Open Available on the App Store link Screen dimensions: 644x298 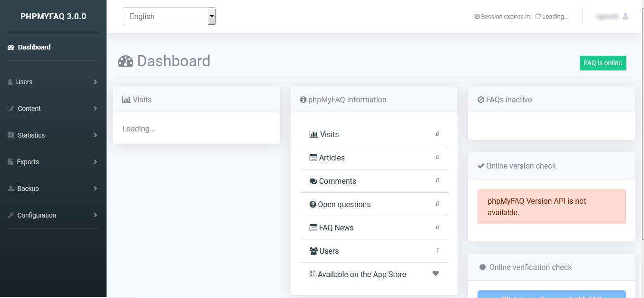pos(361,274)
